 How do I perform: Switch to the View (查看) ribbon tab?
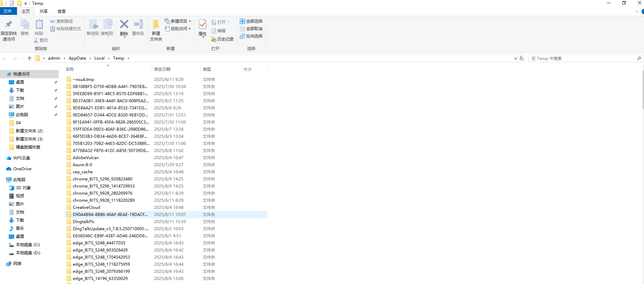coord(62,12)
